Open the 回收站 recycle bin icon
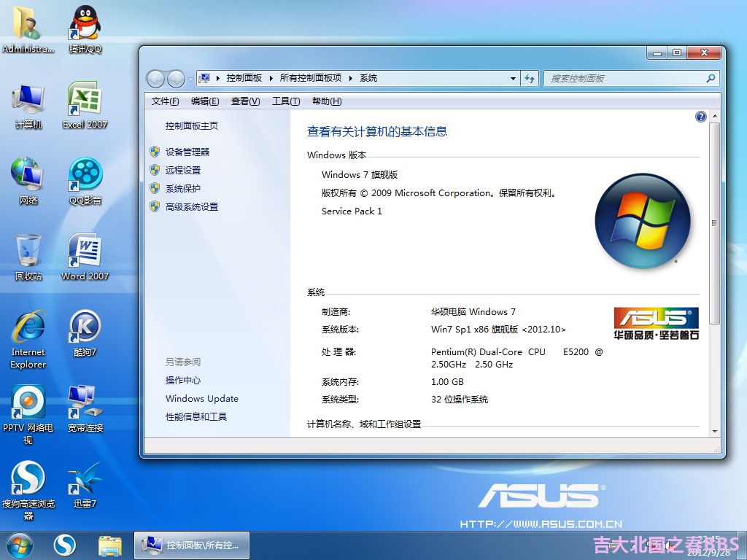This screenshot has width=747, height=560. (28, 257)
